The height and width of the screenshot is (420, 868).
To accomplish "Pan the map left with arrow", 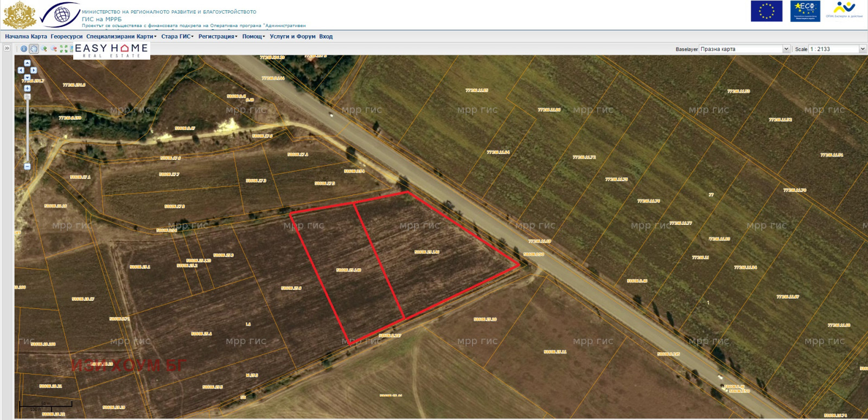I will coord(21,70).
